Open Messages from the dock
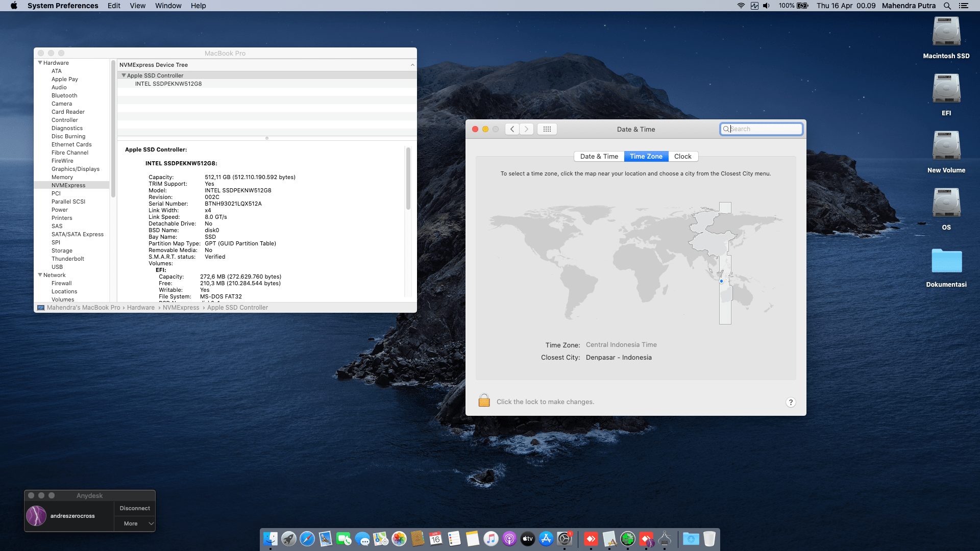 click(x=362, y=539)
